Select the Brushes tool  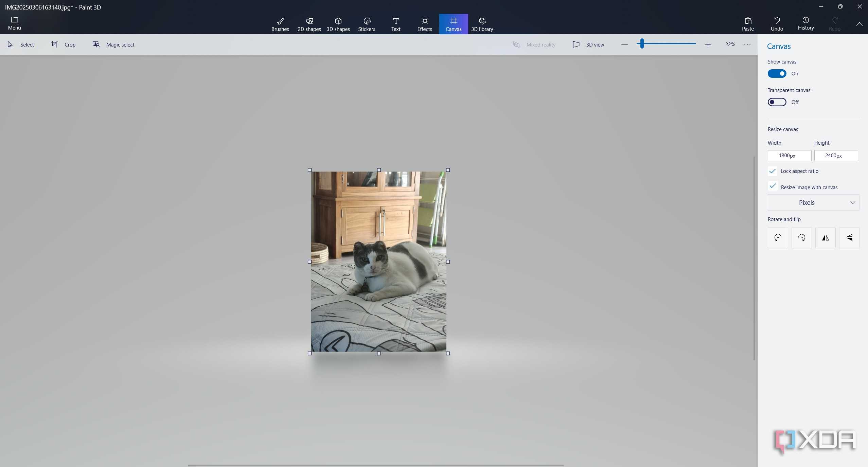pos(280,24)
